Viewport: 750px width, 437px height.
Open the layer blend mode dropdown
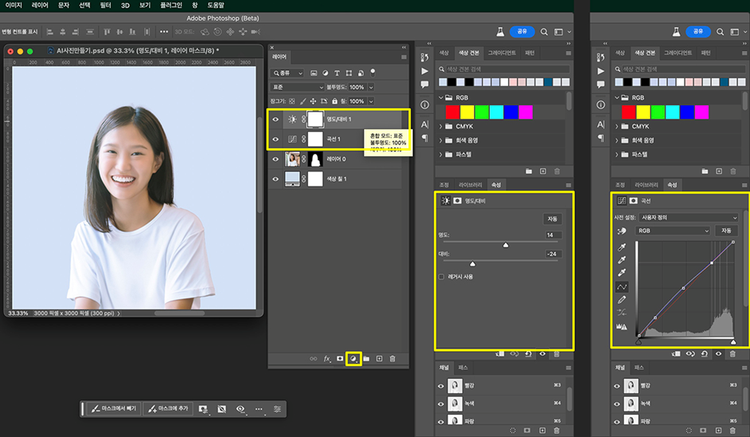(298, 87)
